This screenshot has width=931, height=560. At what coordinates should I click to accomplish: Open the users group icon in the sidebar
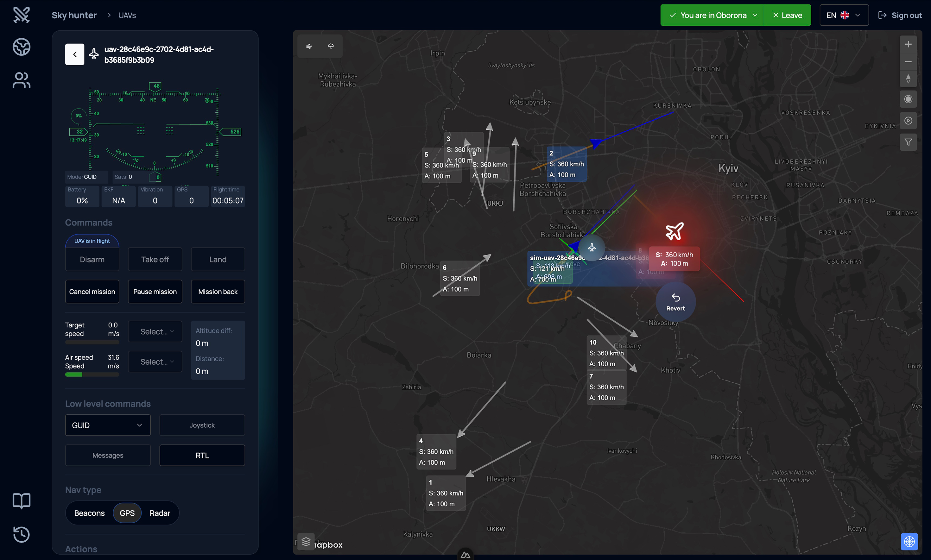click(x=22, y=80)
